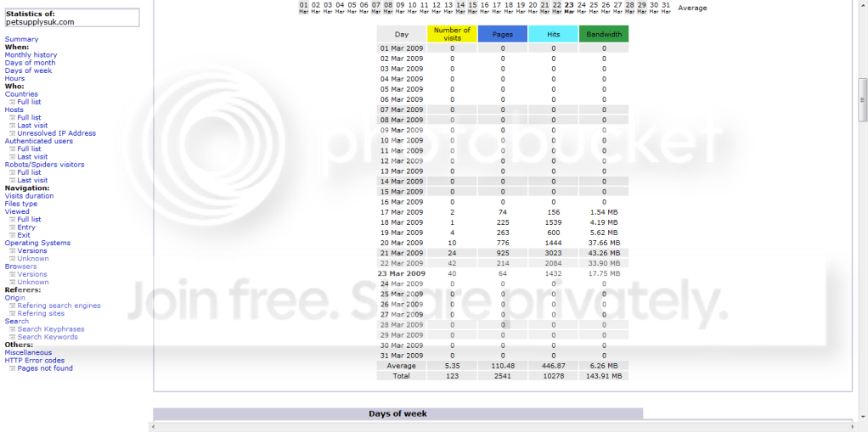This screenshot has width=868, height=432.
Task: Open HTTP Error codes link
Action: [x=34, y=360]
